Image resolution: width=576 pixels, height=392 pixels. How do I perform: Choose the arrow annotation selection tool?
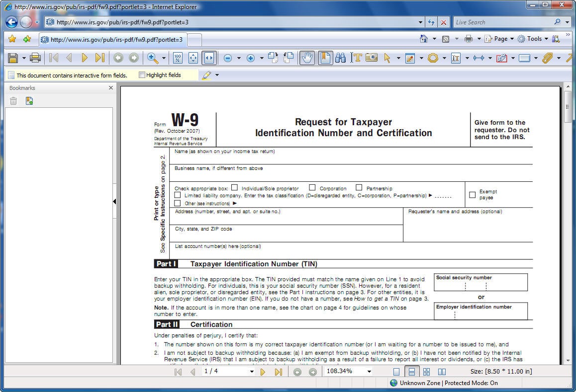(x=387, y=58)
